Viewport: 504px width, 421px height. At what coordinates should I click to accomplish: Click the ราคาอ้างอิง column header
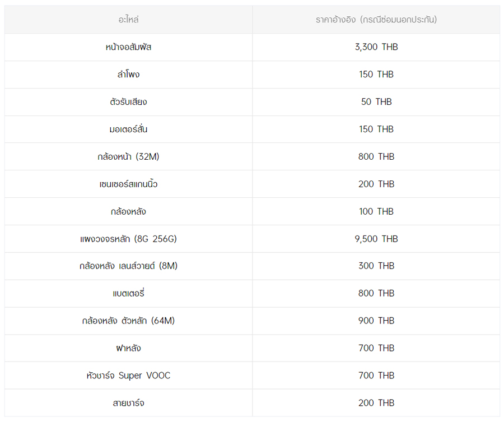376,20
